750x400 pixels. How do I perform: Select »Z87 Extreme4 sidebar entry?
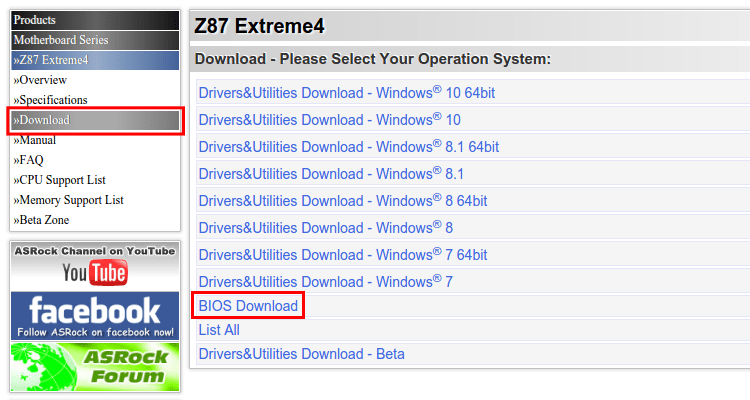pos(95,60)
